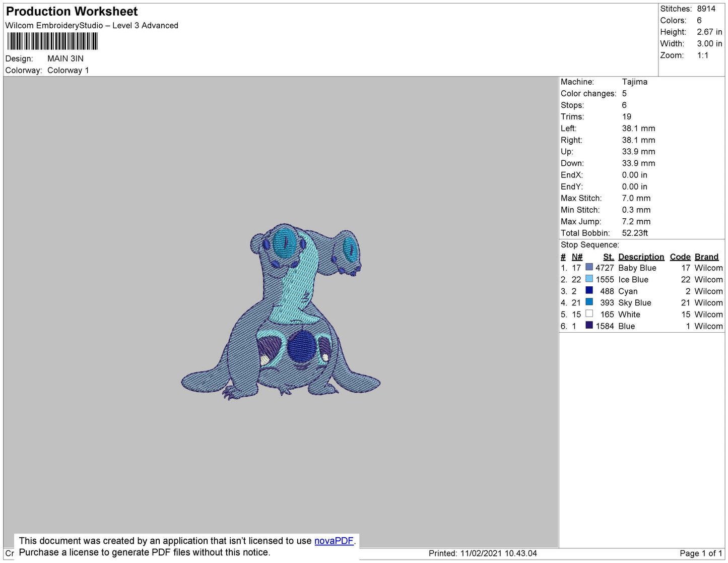Click the Baby Blue description text
Image resolution: width=728 pixels, height=563 pixels.
[x=637, y=268]
